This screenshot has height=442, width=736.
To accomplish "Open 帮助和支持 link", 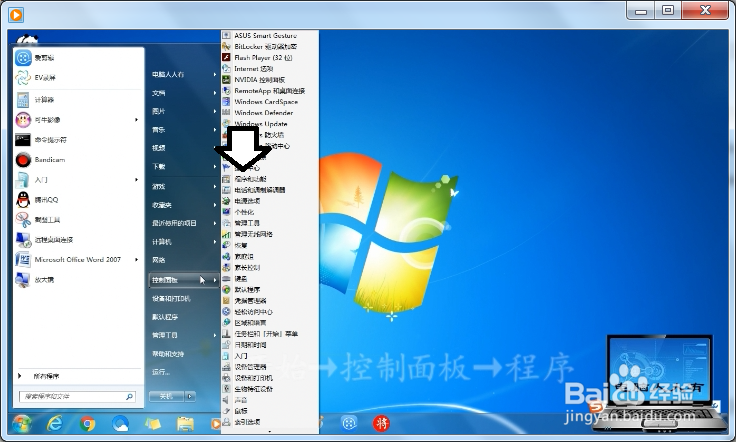I will coord(168,354).
